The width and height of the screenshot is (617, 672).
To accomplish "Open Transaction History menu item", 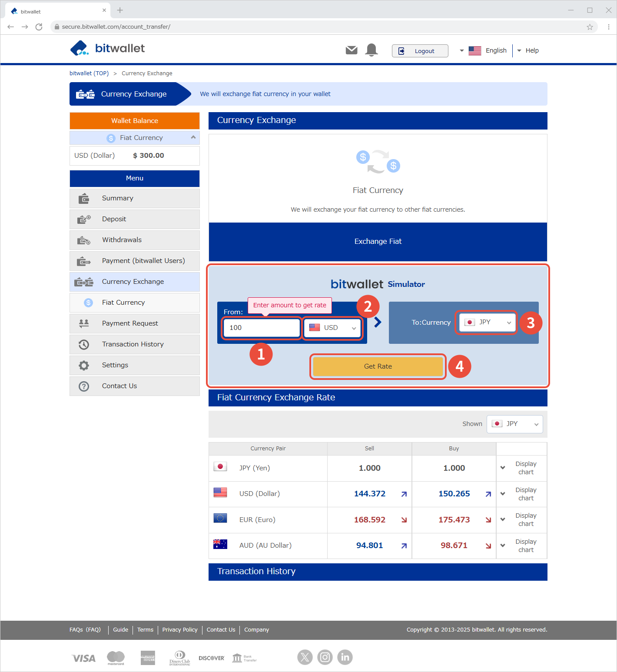I will pyautogui.click(x=135, y=344).
